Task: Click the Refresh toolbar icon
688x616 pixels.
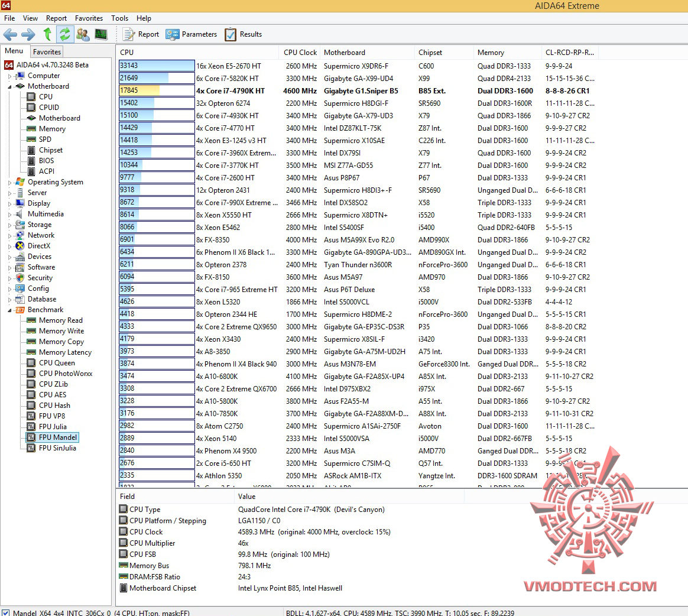Action: click(x=65, y=34)
